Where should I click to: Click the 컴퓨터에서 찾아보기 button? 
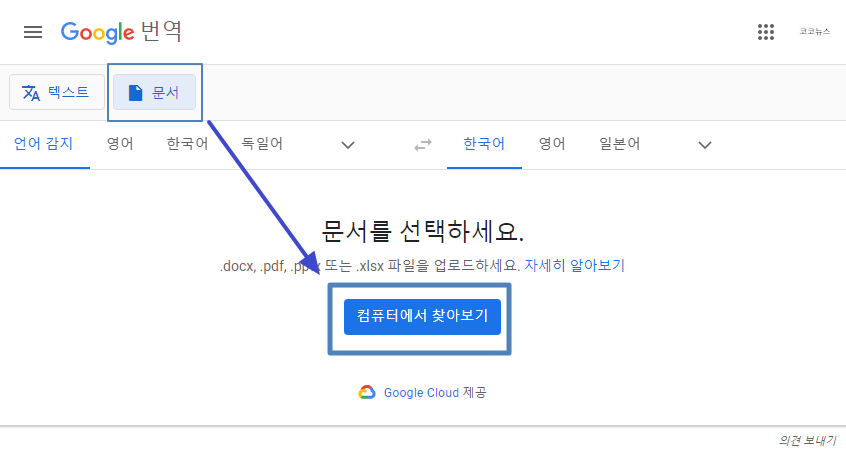[422, 317]
